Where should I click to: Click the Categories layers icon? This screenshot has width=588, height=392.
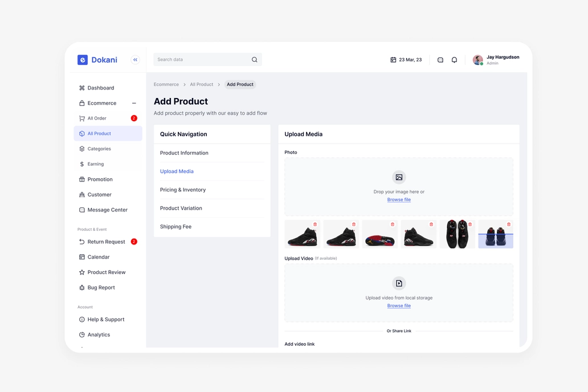pos(81,149)
